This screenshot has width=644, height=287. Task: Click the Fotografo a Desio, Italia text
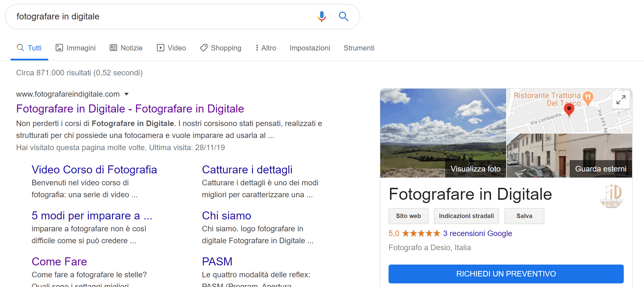pyautogui.click(x=430, y=248)
